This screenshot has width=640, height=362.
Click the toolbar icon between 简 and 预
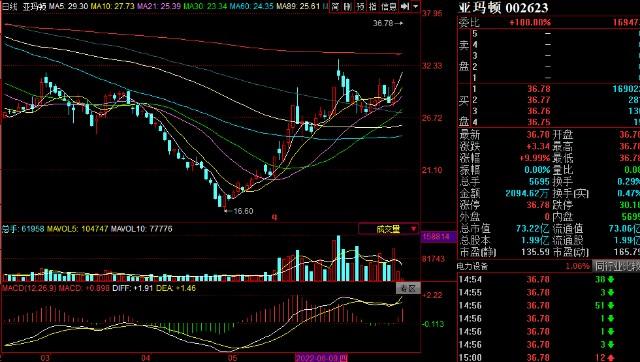(347, 6)
